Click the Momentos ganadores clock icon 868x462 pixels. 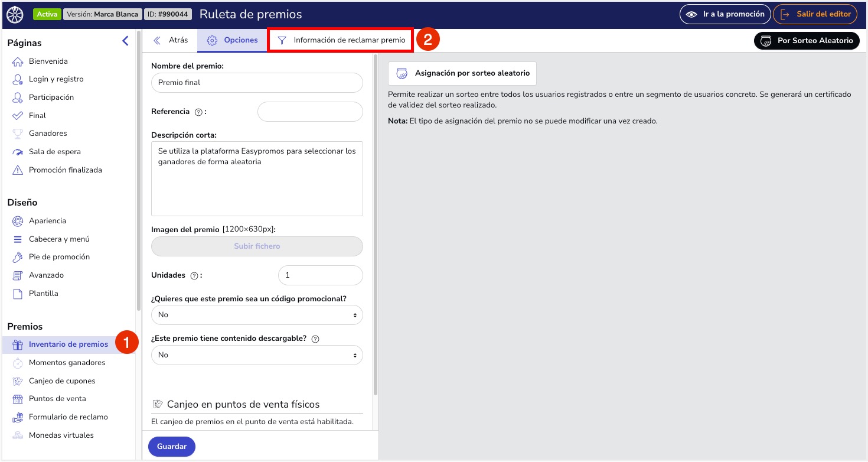[x=18, y=363]
